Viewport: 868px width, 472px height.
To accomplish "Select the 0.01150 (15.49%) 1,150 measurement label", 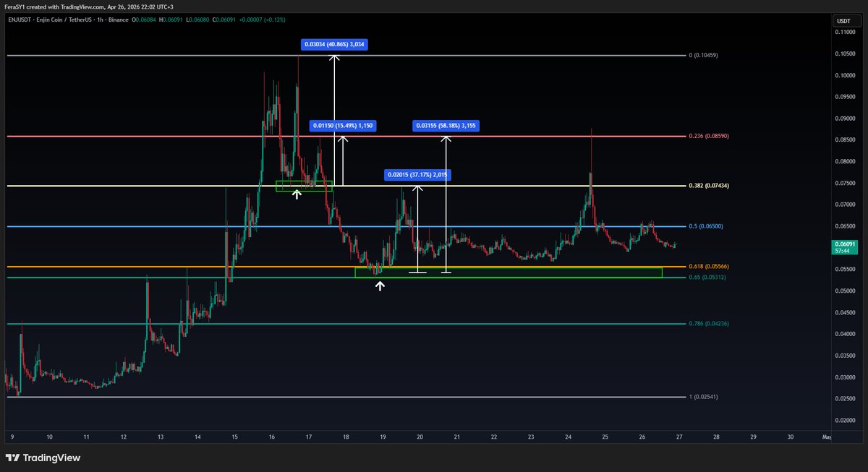I will coord(342,126).
